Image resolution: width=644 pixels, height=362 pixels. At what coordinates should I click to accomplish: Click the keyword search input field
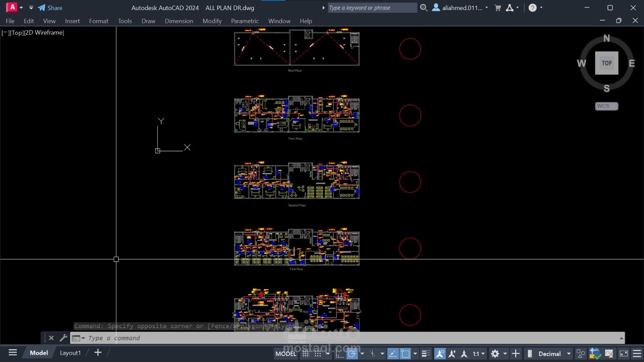tap(372, 8)
